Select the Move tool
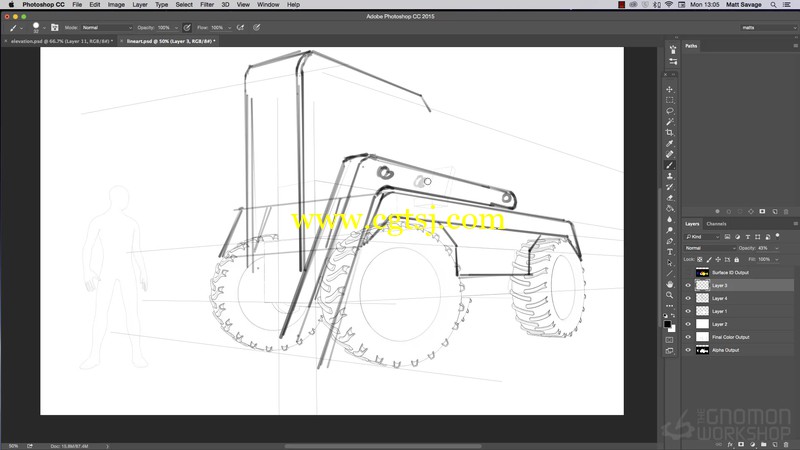800x450 pixels. pyautogui.click(x=669, y=89)
